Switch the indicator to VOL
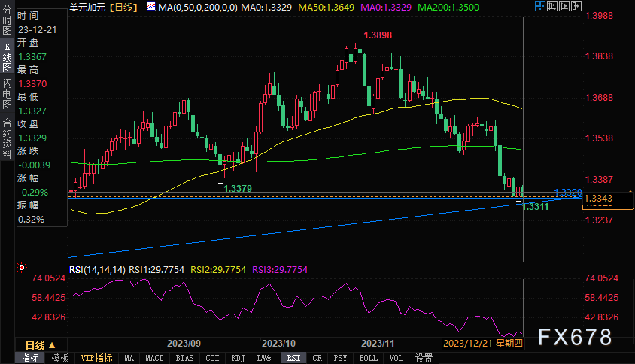Viewport: 635px width, 364px height. coord(396,358)
